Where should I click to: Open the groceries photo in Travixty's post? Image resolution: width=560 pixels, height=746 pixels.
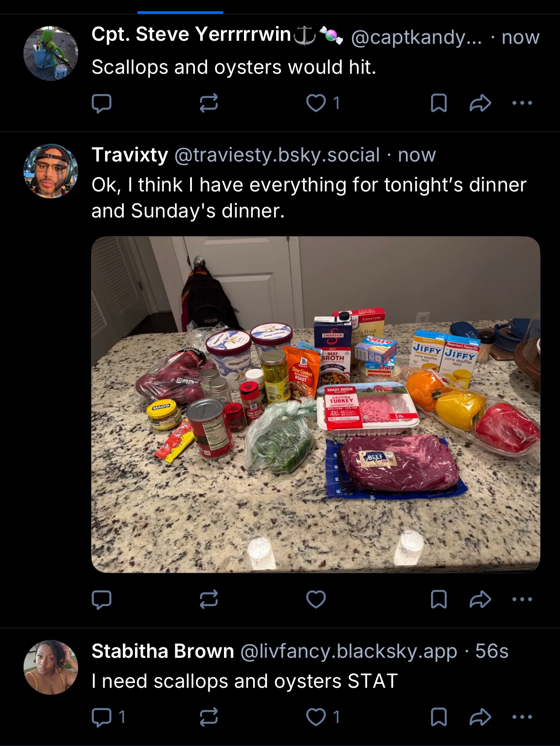click(x=316, y=404)
